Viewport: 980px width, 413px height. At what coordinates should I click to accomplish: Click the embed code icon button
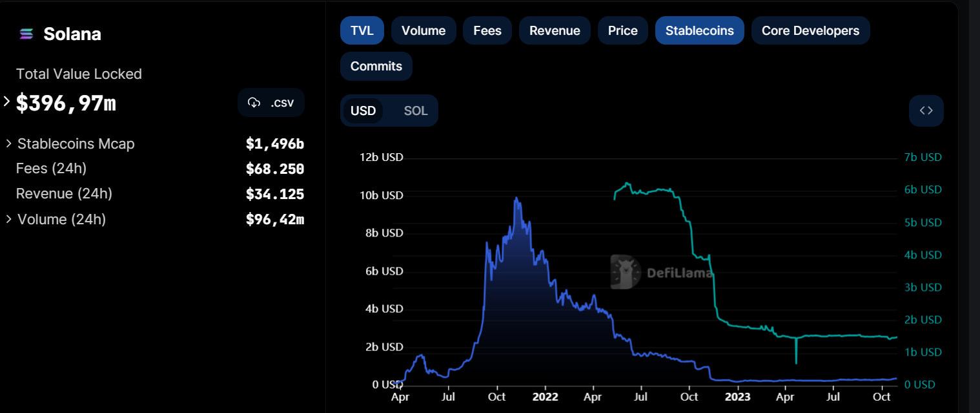click(x=926, y=111)
